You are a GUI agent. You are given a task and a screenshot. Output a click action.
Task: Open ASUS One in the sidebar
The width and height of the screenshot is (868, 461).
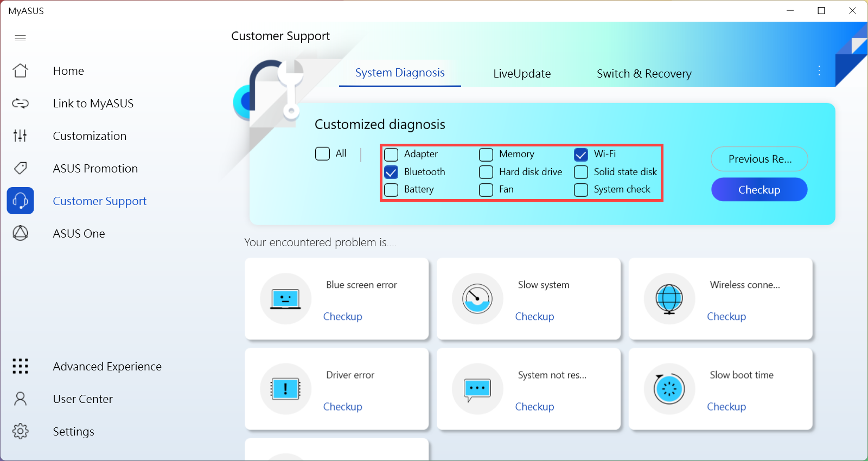tap(79, 234)
